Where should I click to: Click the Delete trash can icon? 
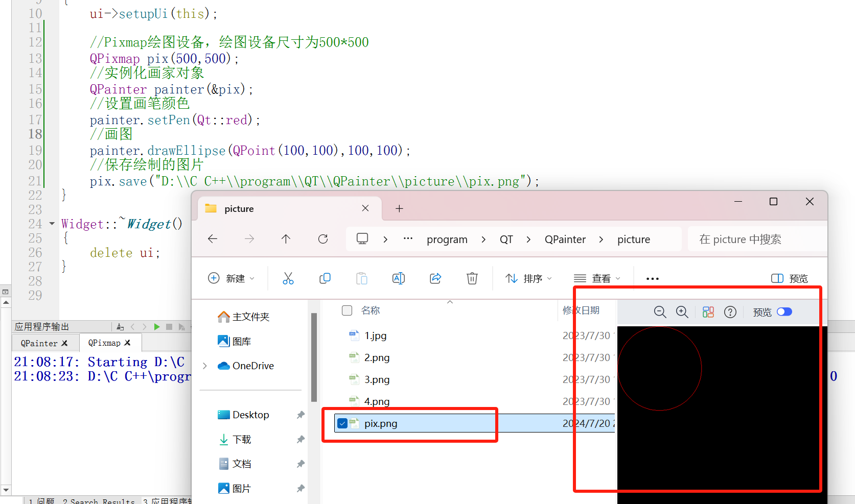(472, 278)
